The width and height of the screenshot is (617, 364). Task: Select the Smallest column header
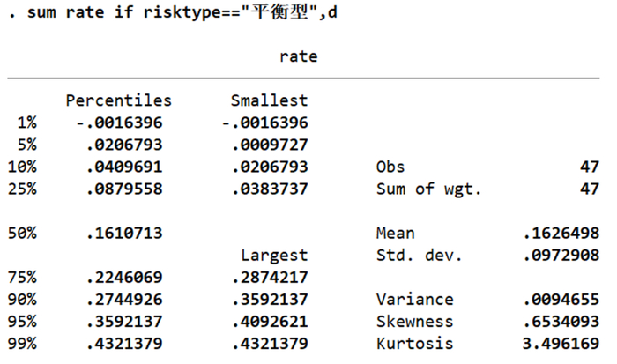coord(269,100)
